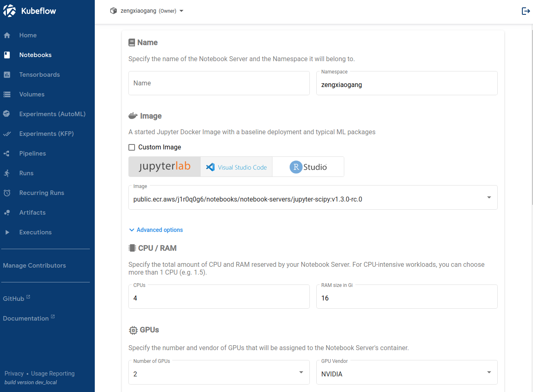Viewport: 533px width, 392px height.
Task: Open Manage Contributors
Action: (34, 266)
